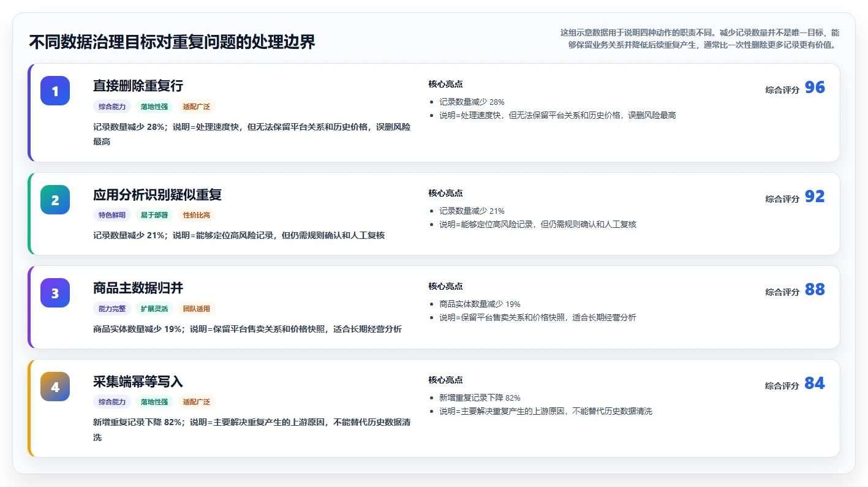Click 综合评分 label beside score 92
868x487 pixels.
782,199
